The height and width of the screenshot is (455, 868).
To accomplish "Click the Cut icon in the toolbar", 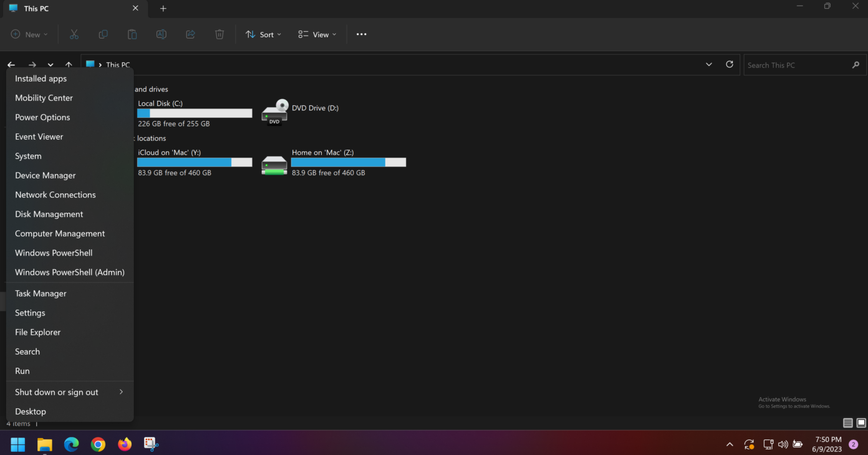I will tap(74, 34).
